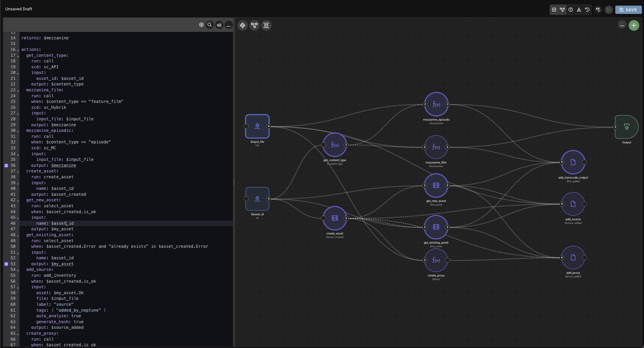Image resolution: width=644 pixels, height=348 pixels.
Task: Click 'run: add_inventory' line
Action: point(54,275)
